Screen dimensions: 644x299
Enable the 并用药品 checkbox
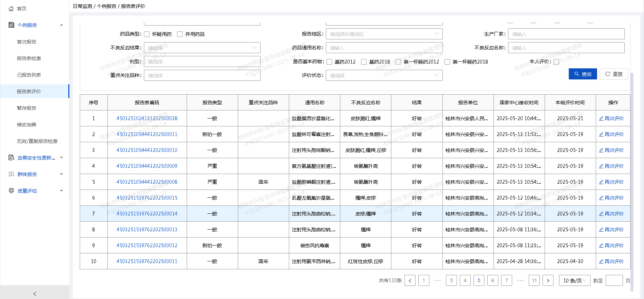180,34
